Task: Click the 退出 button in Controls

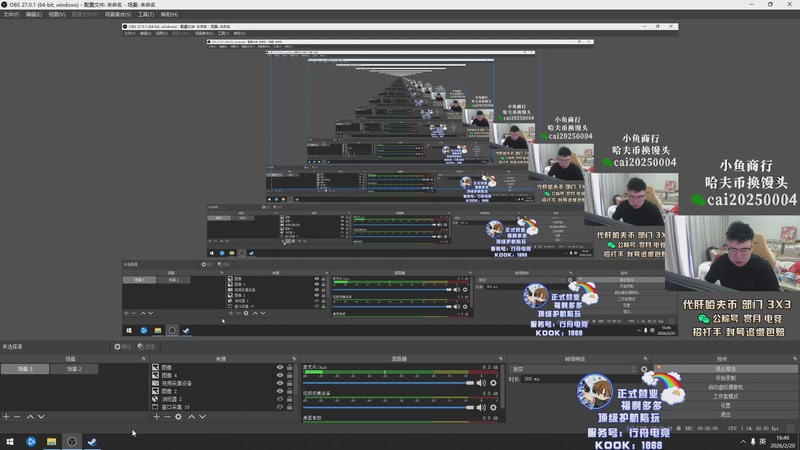Action: [726, 415]
